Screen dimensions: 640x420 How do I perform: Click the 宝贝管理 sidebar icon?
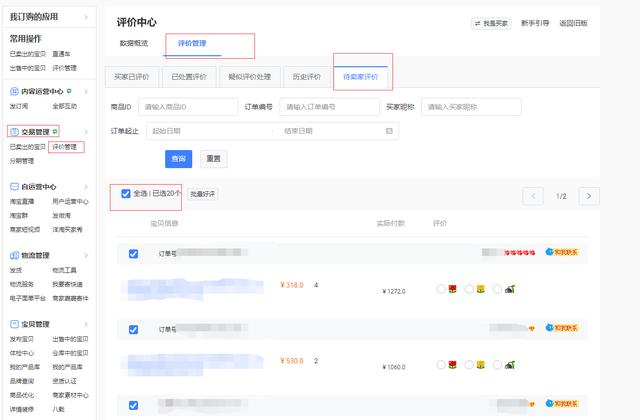(x=14, y=324)
